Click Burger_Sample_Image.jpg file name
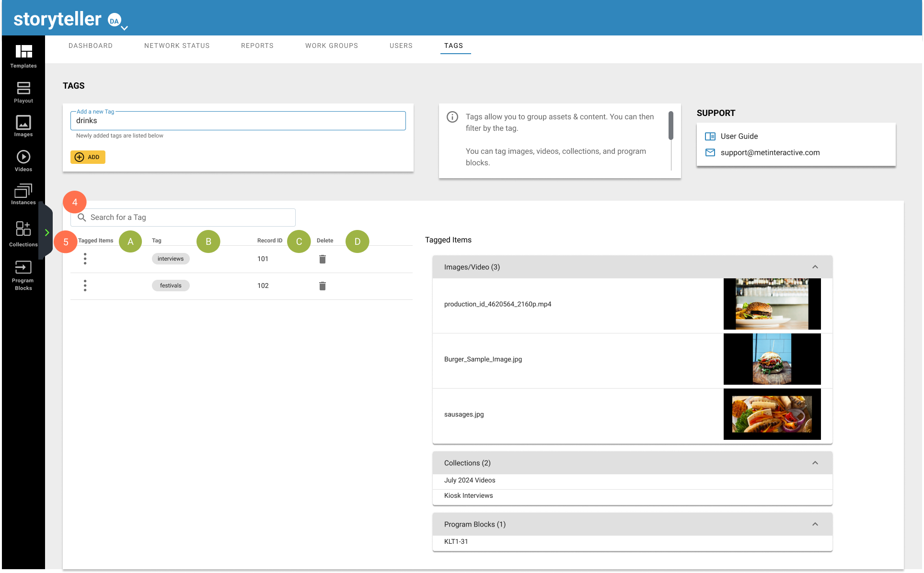This screenshot has width=924, height=573. pyautogui.click(x=483, y=359)
